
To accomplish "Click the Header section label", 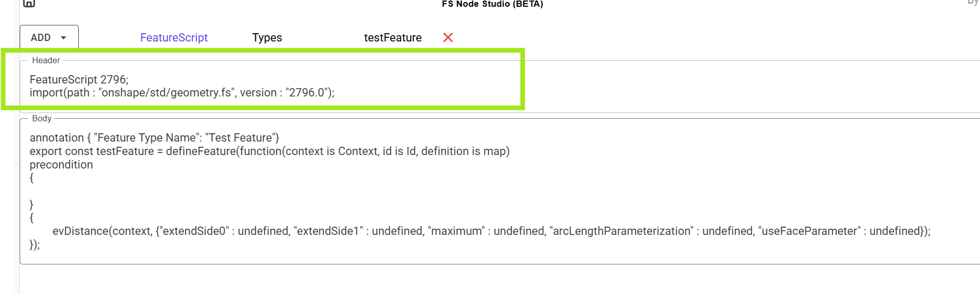I will tap(46, 60).
